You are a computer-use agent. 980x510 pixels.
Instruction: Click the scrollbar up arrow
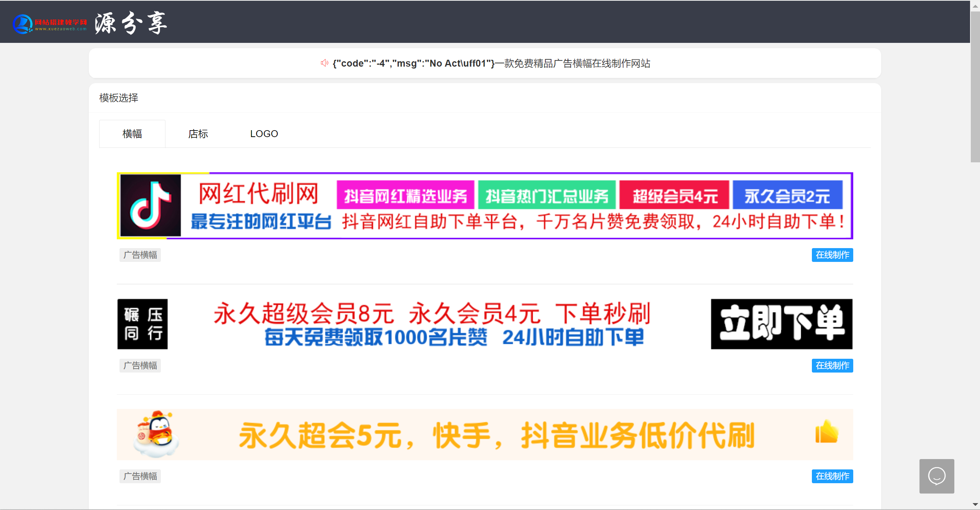(975, 6)
